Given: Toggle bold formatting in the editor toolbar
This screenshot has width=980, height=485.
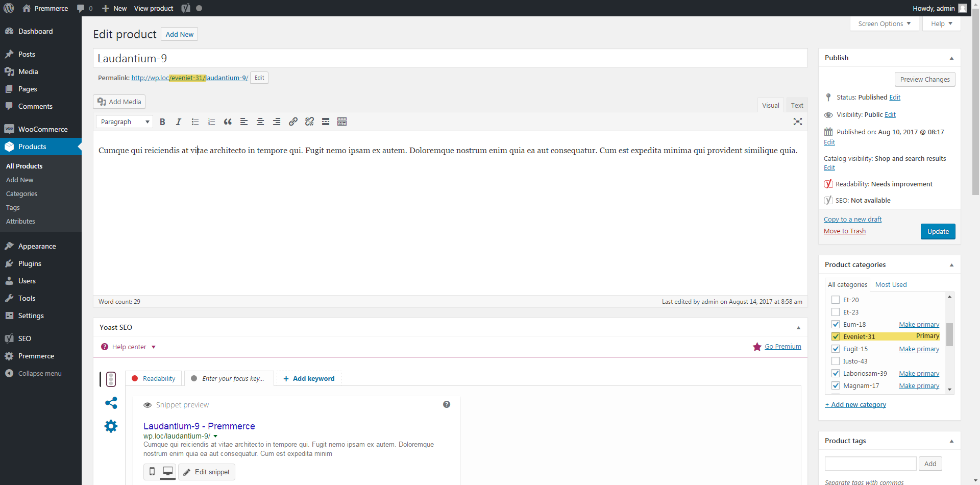Looking at the screenshot, I should pyautogui.click(x=162, y=122).
